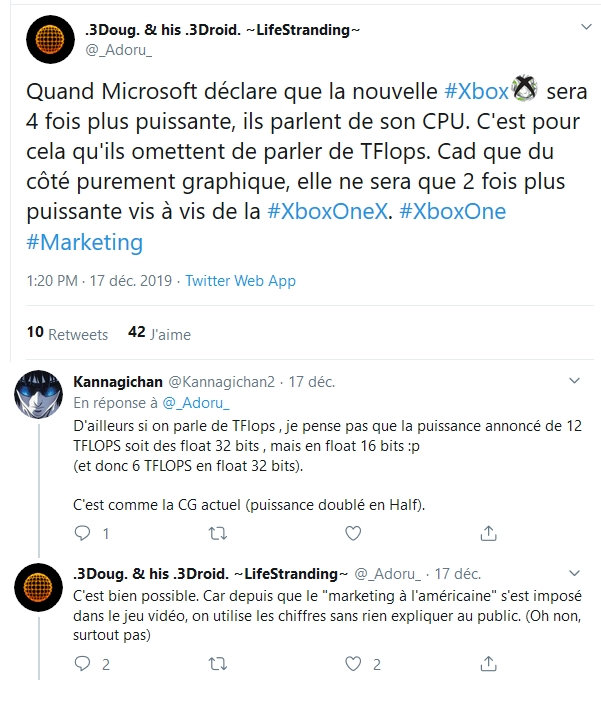Retweet Kannagichan's reply

coord(216,533)
